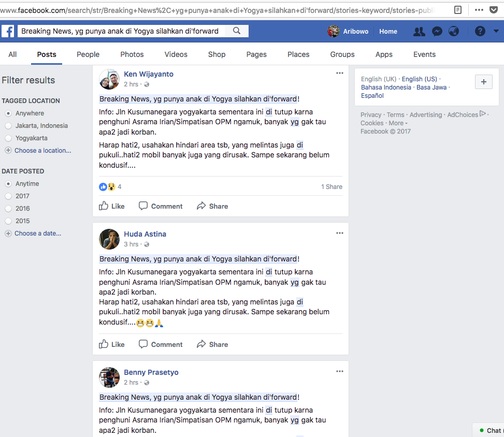View the 1 Share count link
This screenshot has height=437, width=504.
tap(332, 187)
